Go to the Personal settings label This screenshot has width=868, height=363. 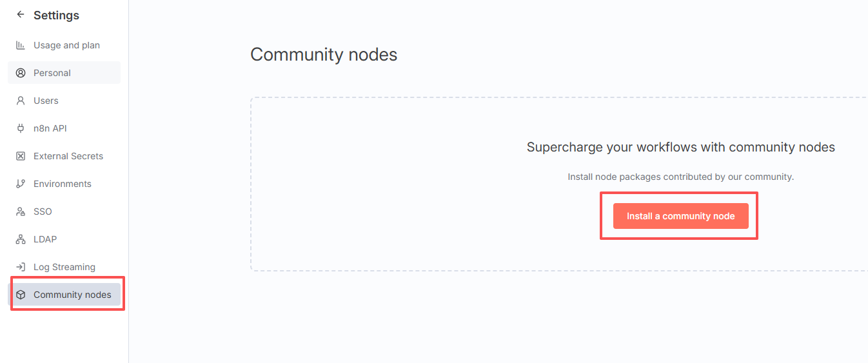52,73
